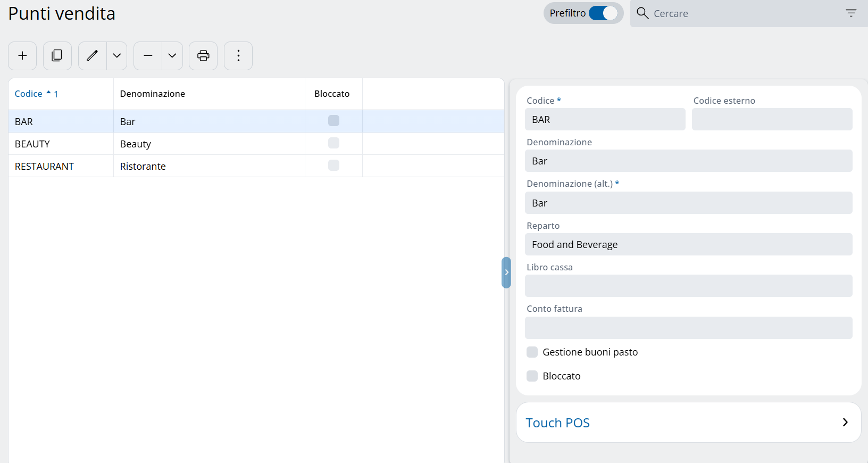The image size is (868, 463).
Task: Click the plus icon to add a record
Action: coord(22,56)
